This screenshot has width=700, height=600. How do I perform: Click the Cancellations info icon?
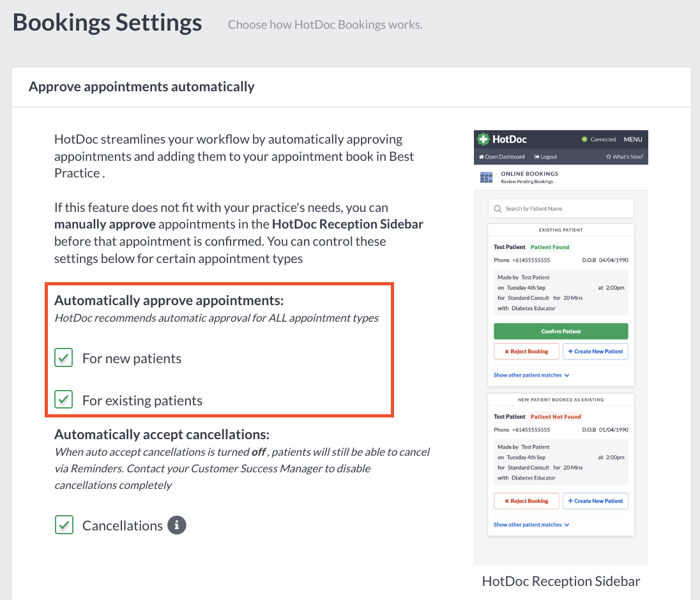click(x=177, y=525)
